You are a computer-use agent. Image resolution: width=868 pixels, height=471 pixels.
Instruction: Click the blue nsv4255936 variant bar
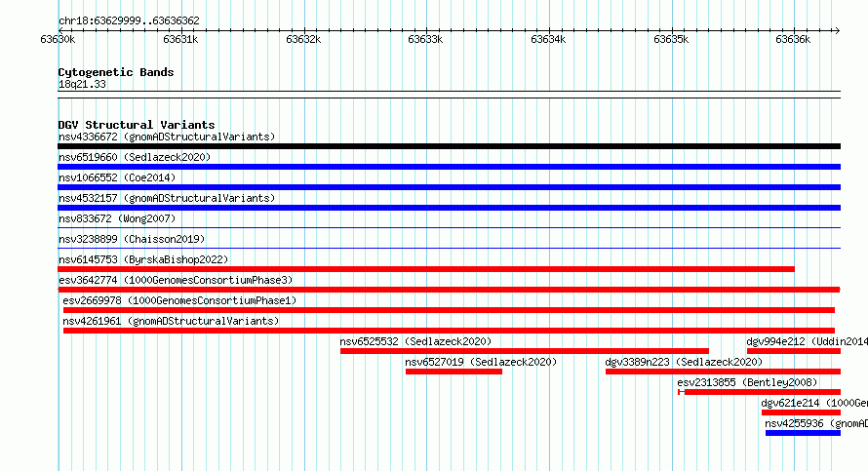(x=804, y=433)
